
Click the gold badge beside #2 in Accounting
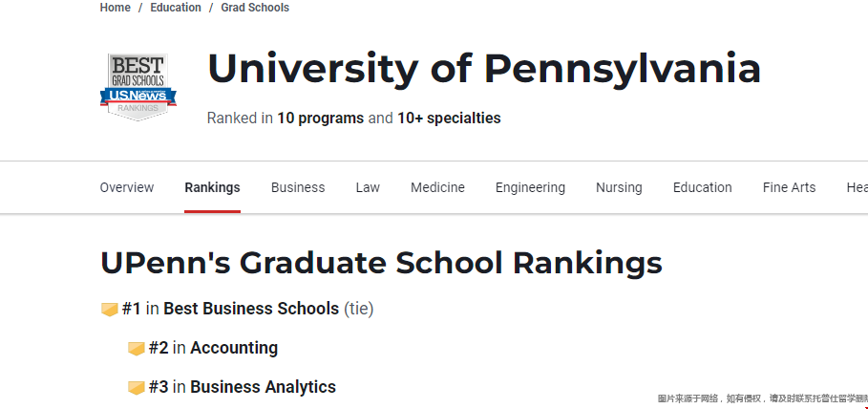point(137,349)
